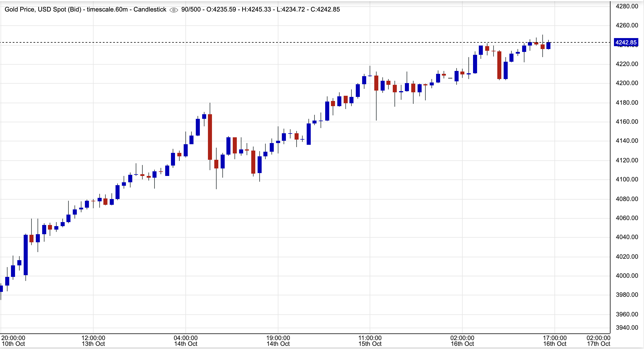Click the 12:00:00 13th Oct time label
Screen dimensions: 644x349
pos(93,341)
